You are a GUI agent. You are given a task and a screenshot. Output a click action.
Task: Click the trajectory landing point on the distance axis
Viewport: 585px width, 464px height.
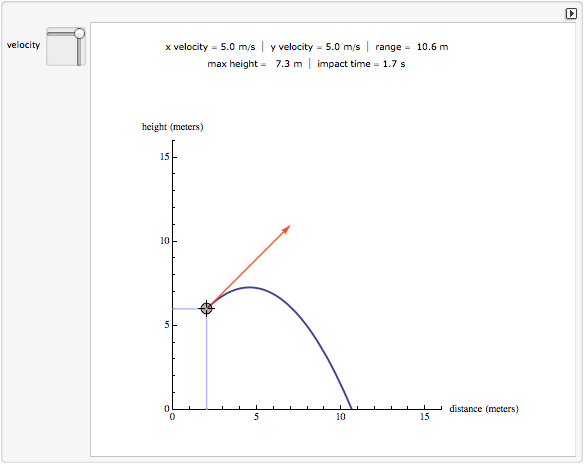click(x=351, y=408)
